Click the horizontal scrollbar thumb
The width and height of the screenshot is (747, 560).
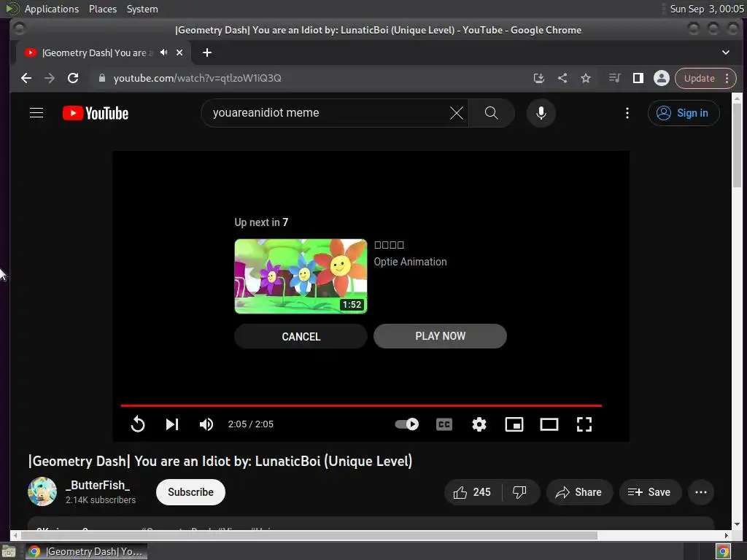[x=309, y=535]
